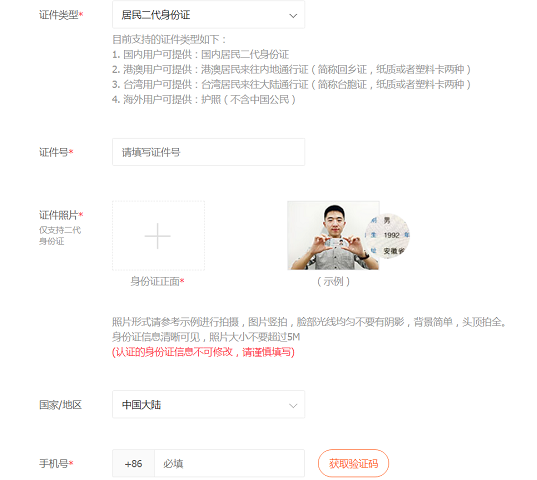This screenshot has width=537, height=480.
Task: Open the example photo of man holding ID
Action: pyautogui.click(x=333, y=236)
